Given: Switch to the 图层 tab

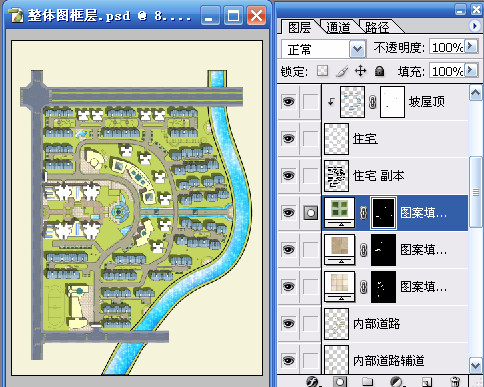Looking at the screenshot, I should click(299, 27).
